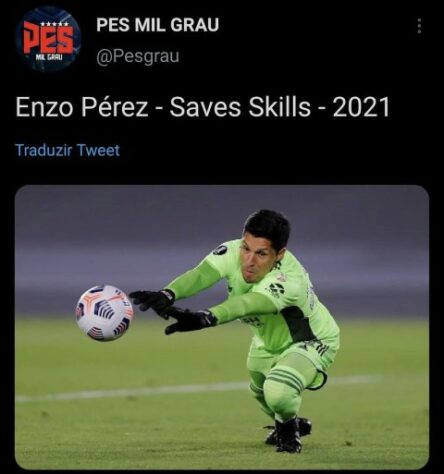Viewport: 444px width, 474px height.
Task: Open the attached goalkeeper photo
Action: 222,327
